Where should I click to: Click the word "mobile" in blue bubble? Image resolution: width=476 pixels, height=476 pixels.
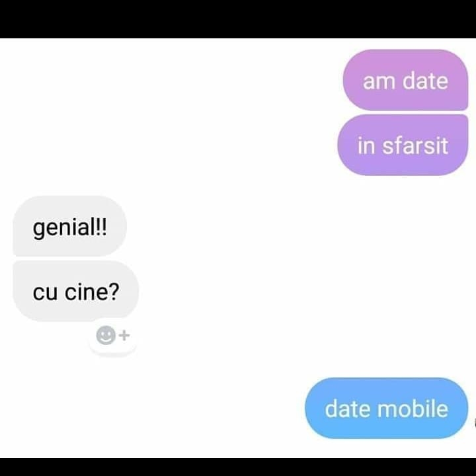click(x=414, y=409)
